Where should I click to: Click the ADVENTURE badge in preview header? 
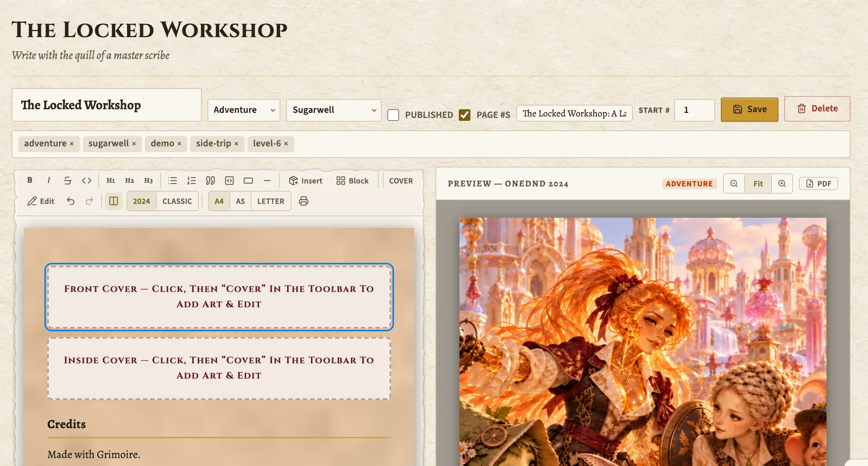coord(689,184)
